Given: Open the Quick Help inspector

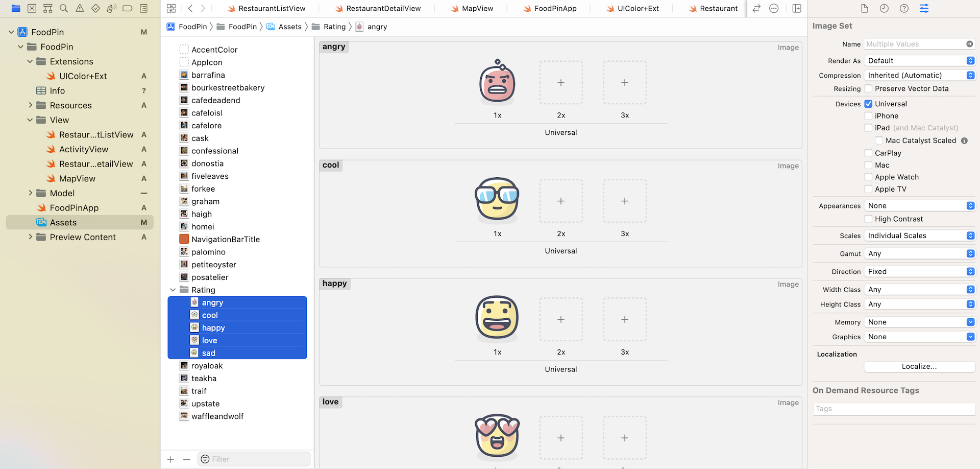Looking at the screenshot, I should (904, 8).
